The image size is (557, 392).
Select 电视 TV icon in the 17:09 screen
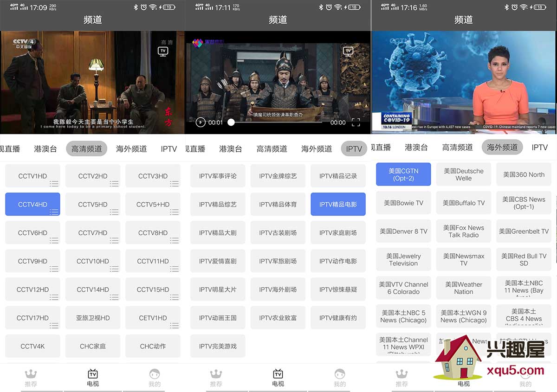pos(93,373)
